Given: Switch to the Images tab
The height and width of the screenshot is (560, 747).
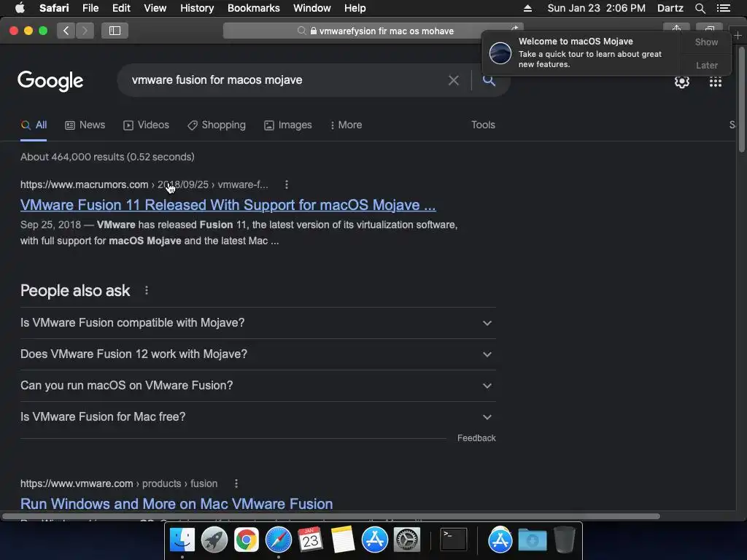Looking at the screenshot, I should 287,125.
